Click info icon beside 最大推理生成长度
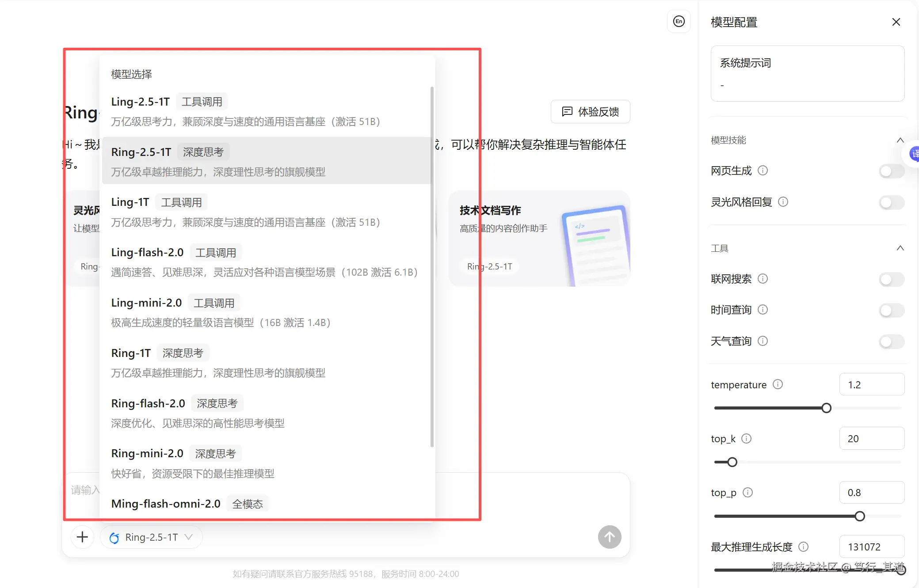This screenshot has height=588, width=919. pos(804,547)
